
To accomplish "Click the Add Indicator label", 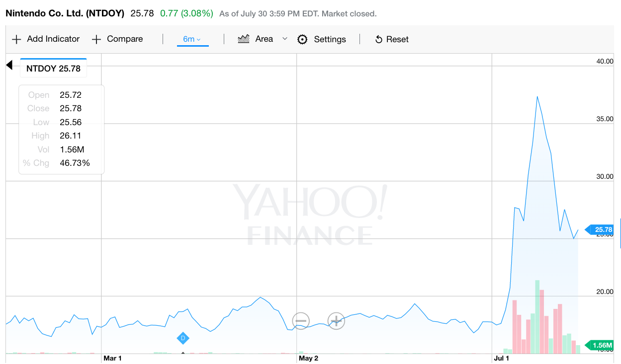I will pos(53,39).
